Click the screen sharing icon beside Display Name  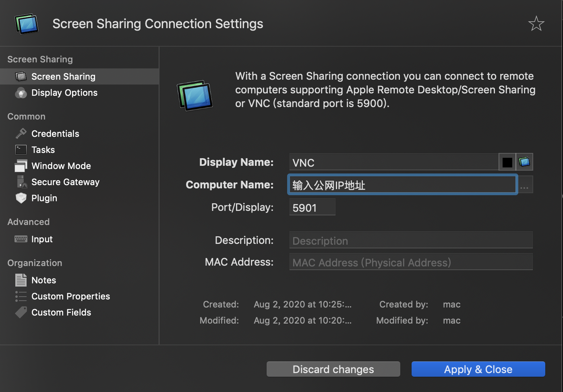click(x=524, y=162)
